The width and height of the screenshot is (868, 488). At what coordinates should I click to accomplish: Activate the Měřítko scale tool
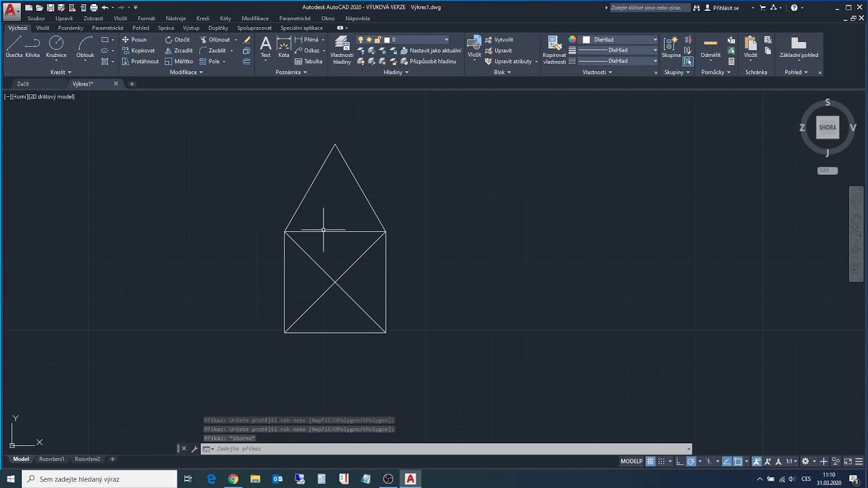pos(179,62)
